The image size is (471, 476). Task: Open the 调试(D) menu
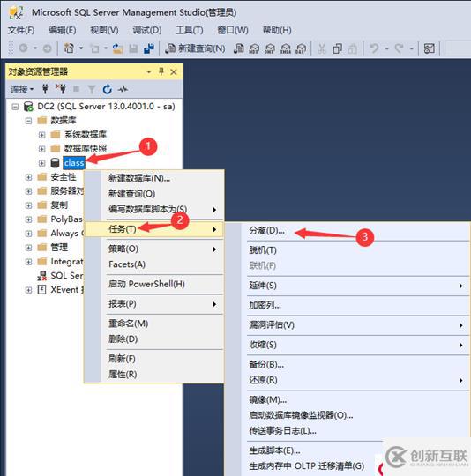(x=147, y=30)
